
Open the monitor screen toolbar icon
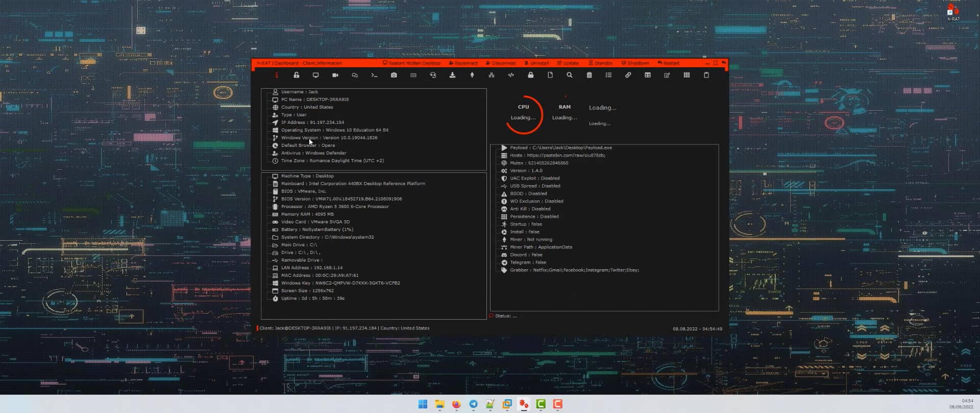click(315, 75)
